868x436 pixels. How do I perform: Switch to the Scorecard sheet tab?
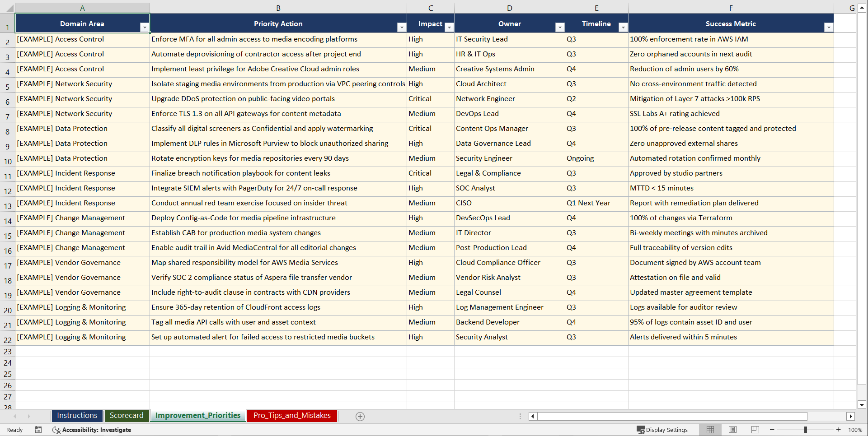[127, 416]
